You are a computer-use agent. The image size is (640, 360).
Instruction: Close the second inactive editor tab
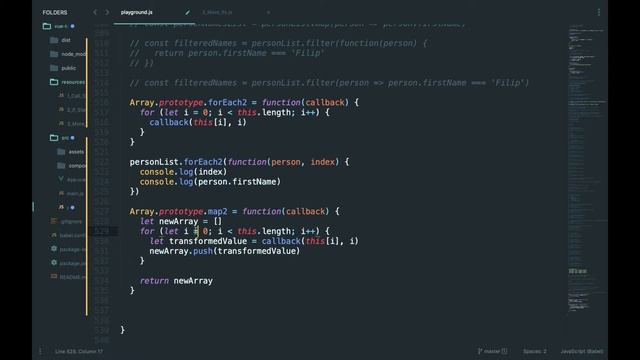(x=268, y=13)
